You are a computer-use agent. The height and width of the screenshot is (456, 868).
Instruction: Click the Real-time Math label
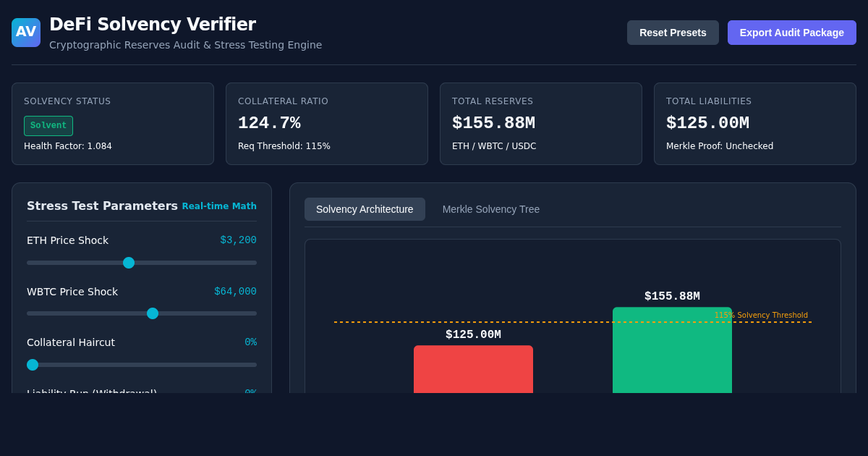point(219,206)
